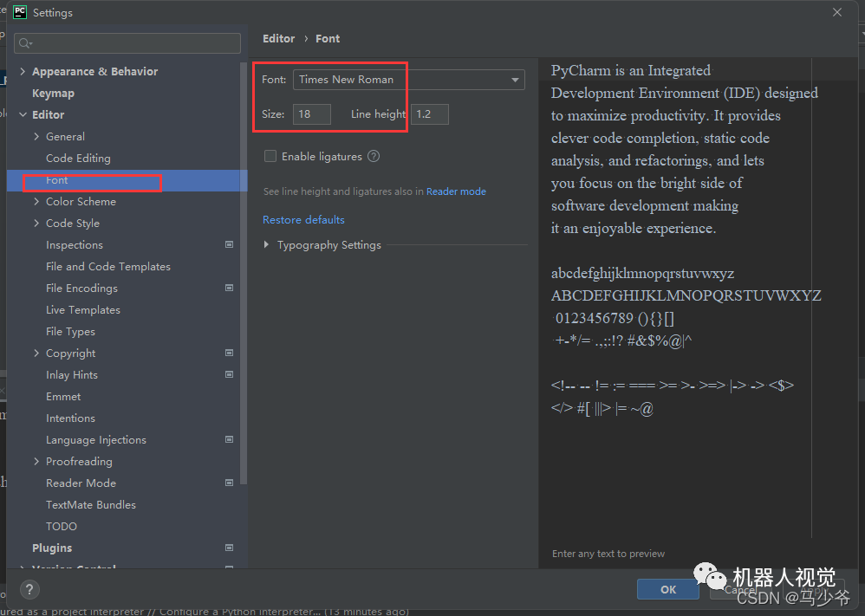
Task: Open the Font family dropdown
Action: [409, 80]
